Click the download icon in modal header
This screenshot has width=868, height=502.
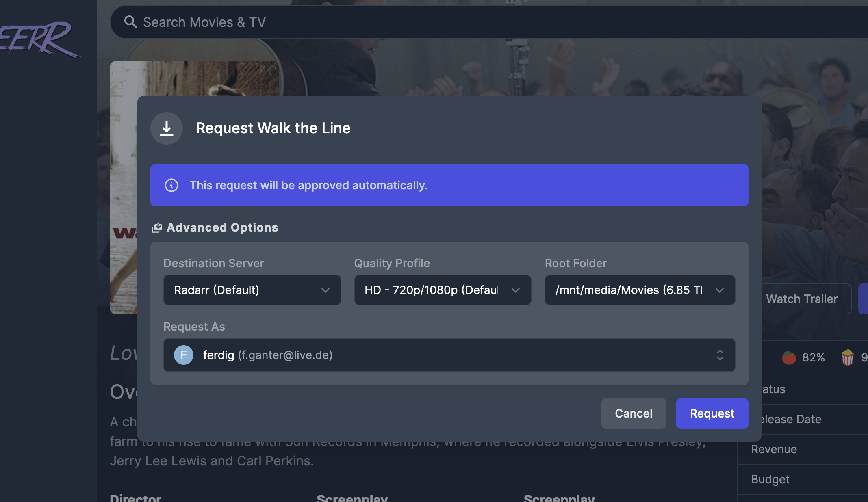167,128
